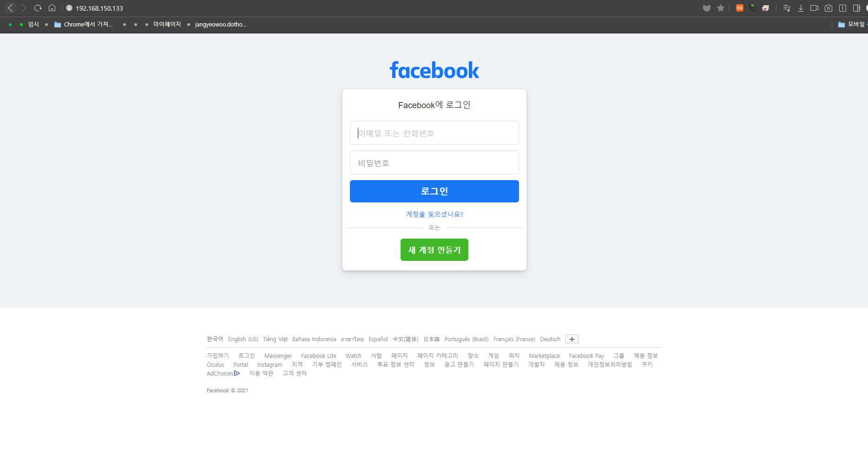Start video capture from toolbar

[x=814, y=8]
